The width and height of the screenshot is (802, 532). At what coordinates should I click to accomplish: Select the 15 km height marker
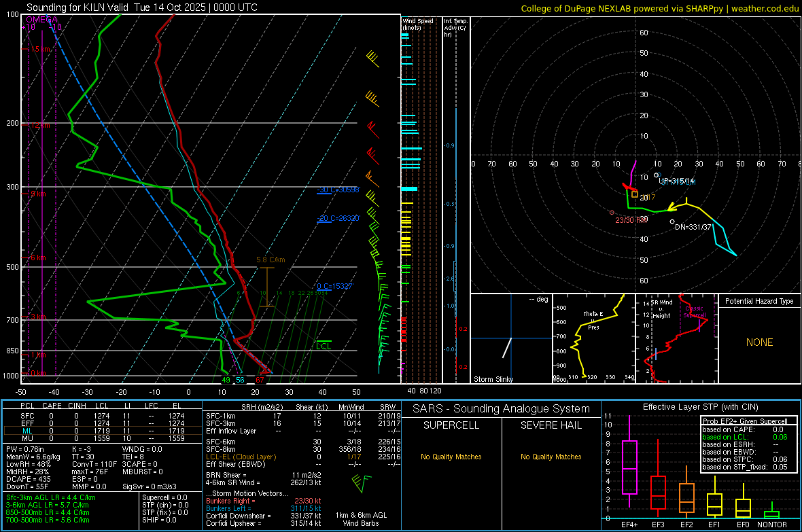click(x=40, y=49)
